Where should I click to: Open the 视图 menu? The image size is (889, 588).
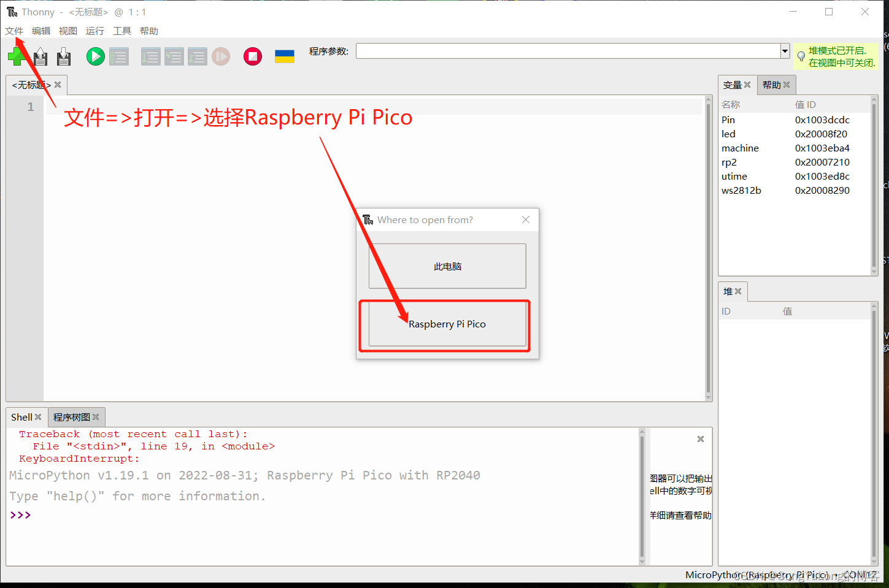[x=68, y=31]
